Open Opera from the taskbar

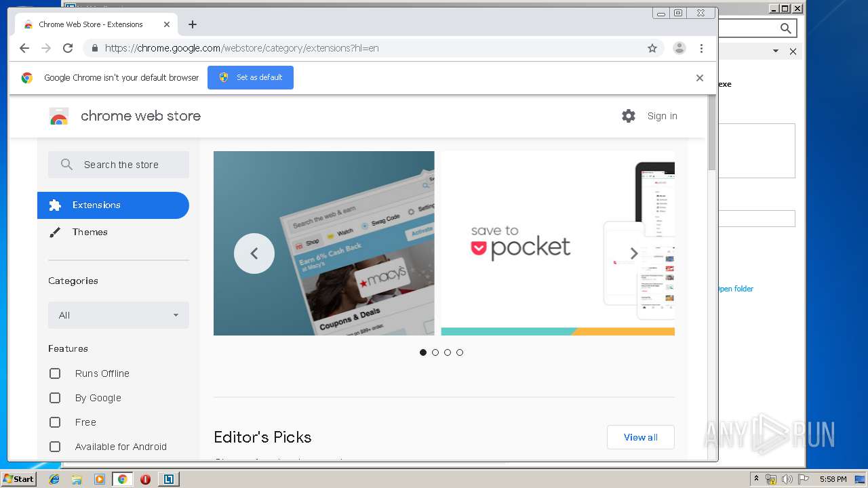click(145, 479)
